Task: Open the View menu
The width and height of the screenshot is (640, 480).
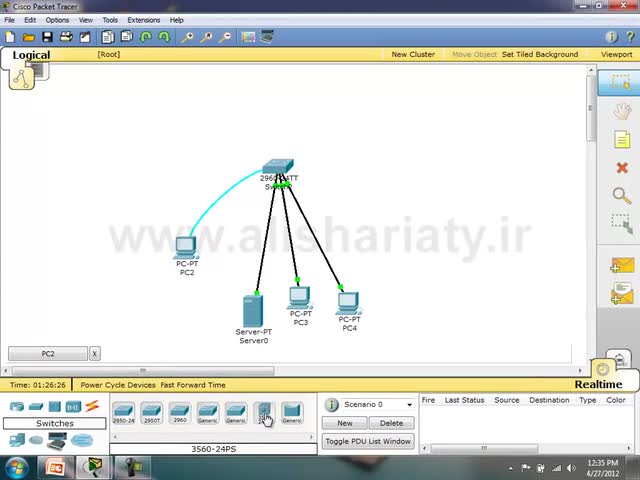Action: 86,20
